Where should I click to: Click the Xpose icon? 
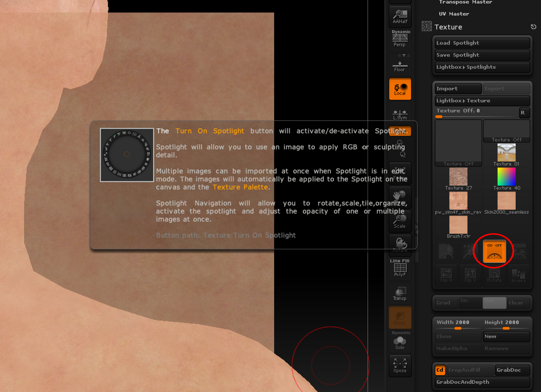click(x=400, y=365)
